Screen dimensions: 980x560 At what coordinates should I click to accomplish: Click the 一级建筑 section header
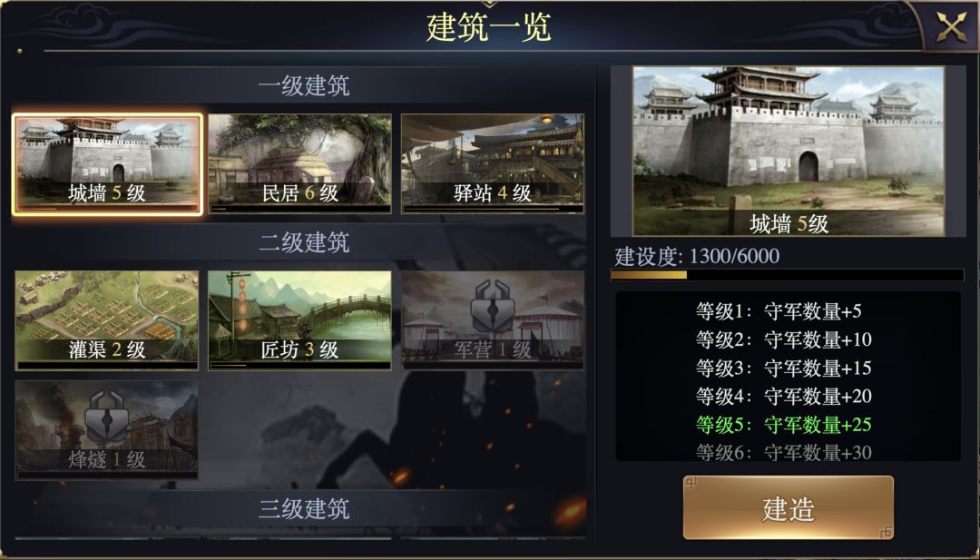click(x=304, y=85)
